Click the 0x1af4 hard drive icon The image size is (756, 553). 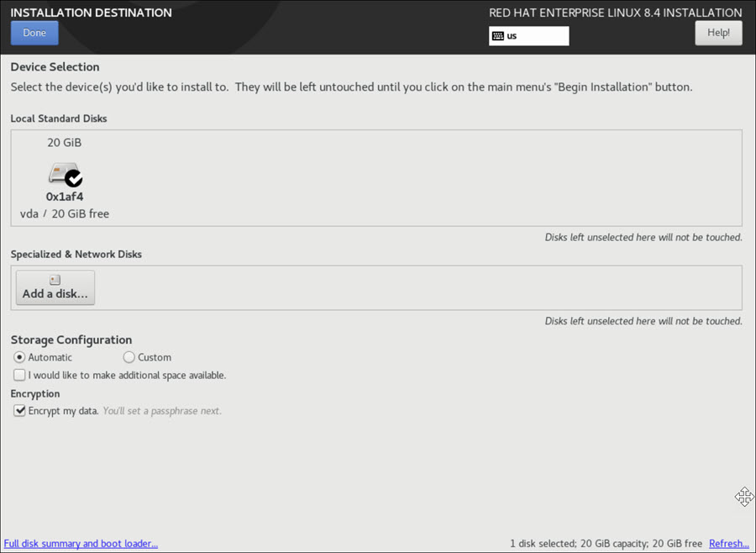[x=65, y=175]
